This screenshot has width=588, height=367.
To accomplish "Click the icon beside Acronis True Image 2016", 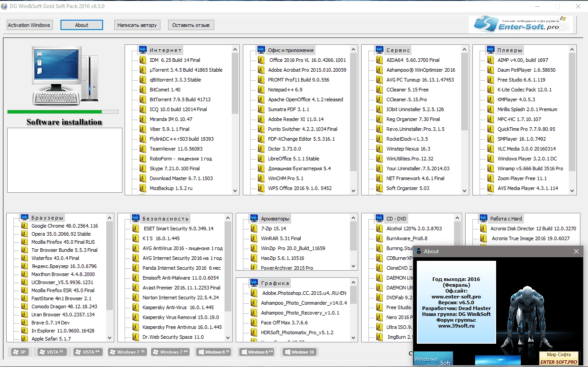I will [484, 238].
